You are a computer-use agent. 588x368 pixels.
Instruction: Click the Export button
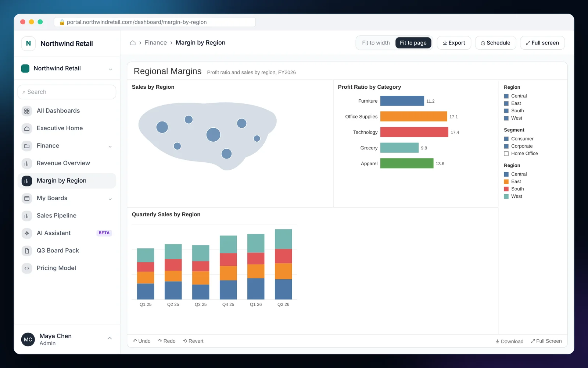click(454, 43)
